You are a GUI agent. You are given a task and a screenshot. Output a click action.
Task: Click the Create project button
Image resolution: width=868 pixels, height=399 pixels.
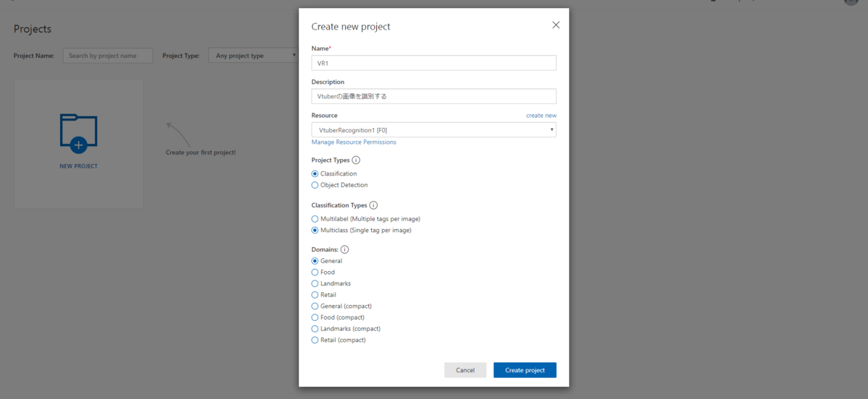point(525,370)
